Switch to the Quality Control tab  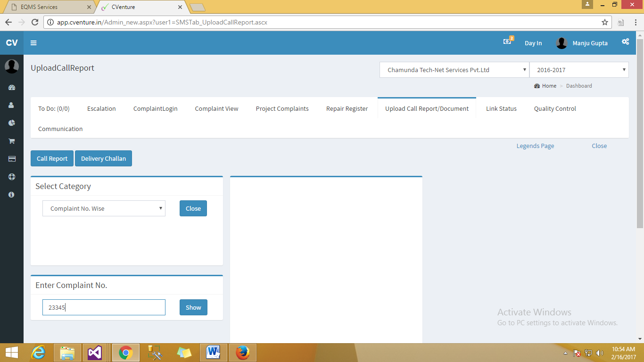coord(555,108)
